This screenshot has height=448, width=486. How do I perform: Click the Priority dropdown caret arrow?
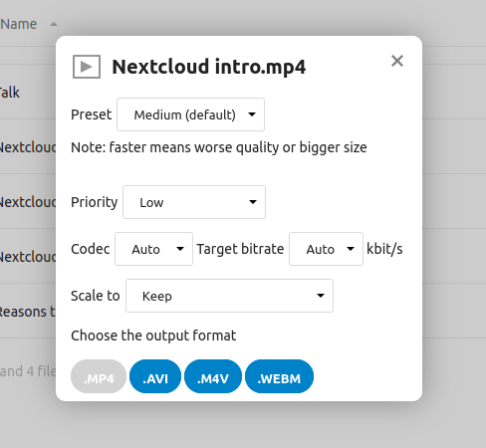tap(253, 202)
